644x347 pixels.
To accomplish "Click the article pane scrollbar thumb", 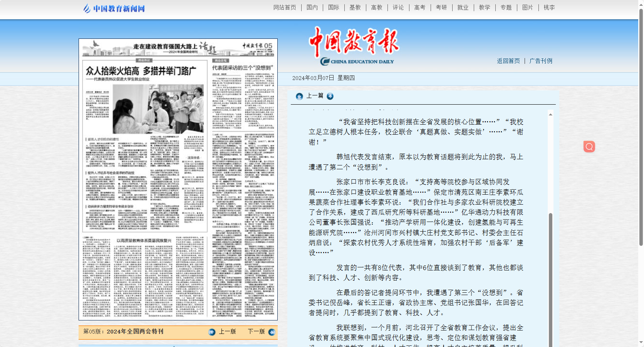I will (x=550, y=280).
